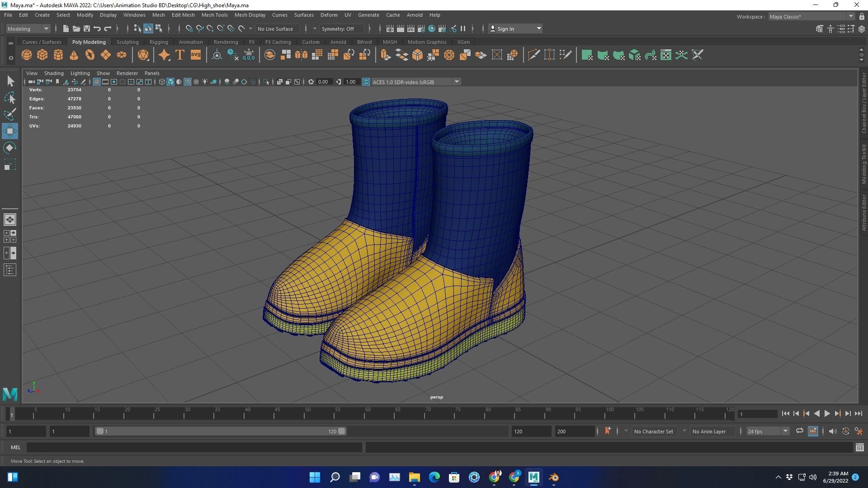Toggle audio mute speaker icon
The height and width of the screenshot is (488, 868).
pos(833,431)
